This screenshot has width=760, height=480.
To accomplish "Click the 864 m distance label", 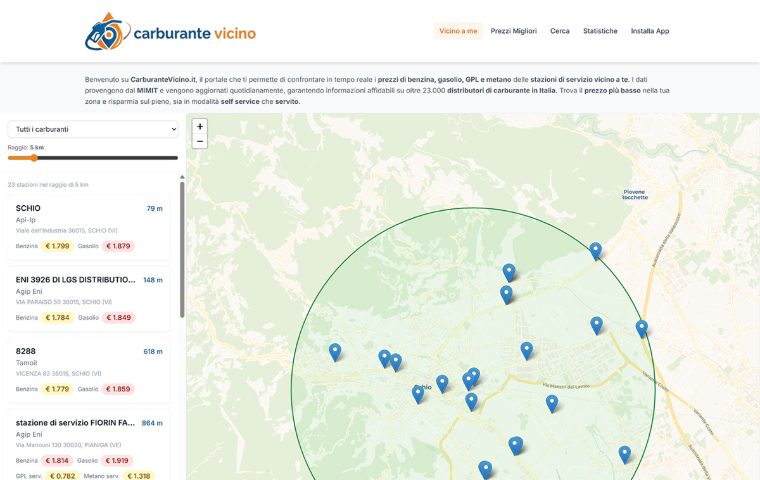I will point(152,423).
